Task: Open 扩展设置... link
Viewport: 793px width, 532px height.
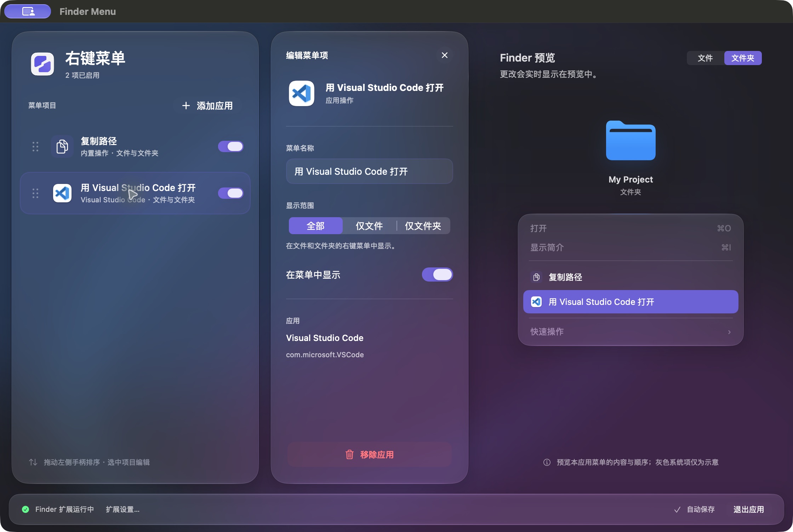Action: point(122,509)
